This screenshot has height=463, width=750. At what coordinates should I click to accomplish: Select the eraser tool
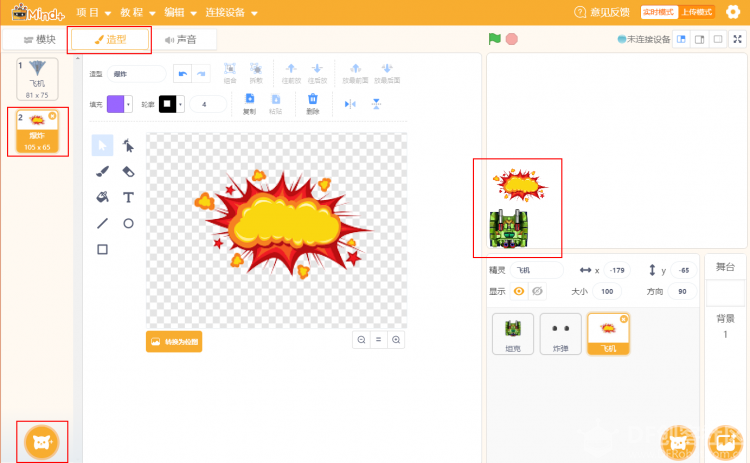[x=128, y=171]
